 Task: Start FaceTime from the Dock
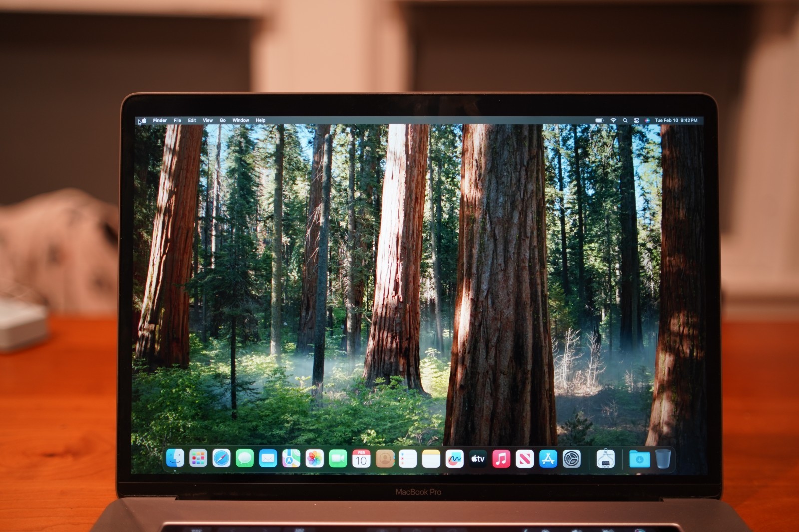(x=338, y=458)
